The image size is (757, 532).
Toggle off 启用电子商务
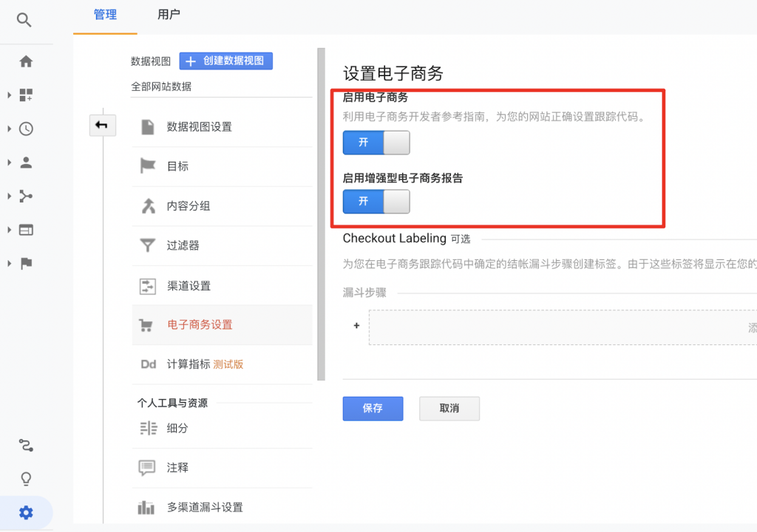[x=376, y=143]
